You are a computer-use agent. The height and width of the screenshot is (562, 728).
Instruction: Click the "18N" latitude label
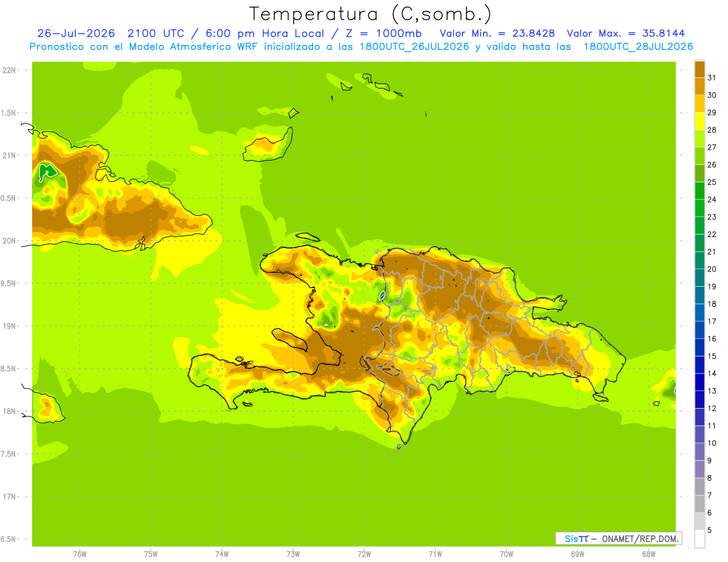pos(9,411)
